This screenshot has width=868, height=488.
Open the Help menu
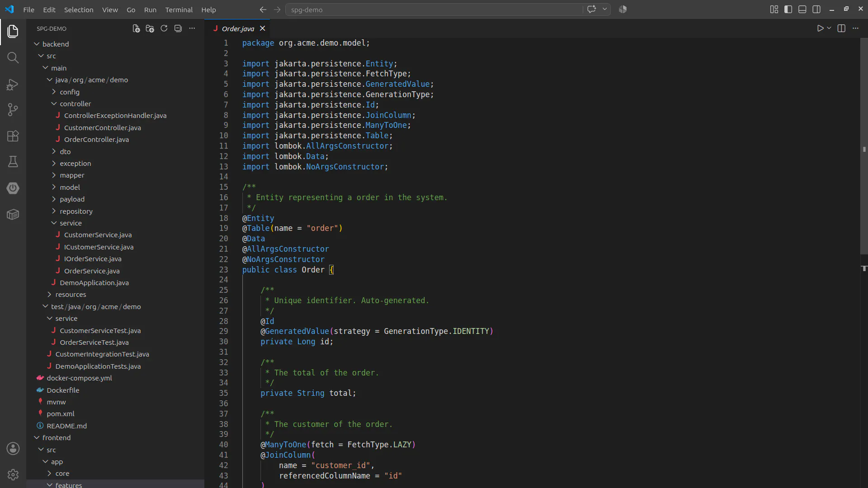(x=208, y=9)
